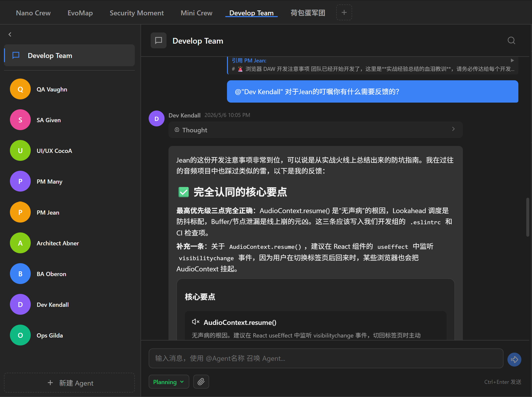Select the Develop Team tab

pyautogui.click(x=251, y=13)
